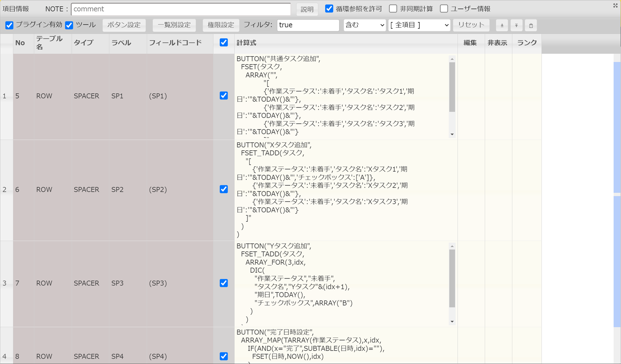The height and width of the screenshot is (364, 621).
Task: Toggle the header select-all checkbox
Action: click(x=224, y=43)
